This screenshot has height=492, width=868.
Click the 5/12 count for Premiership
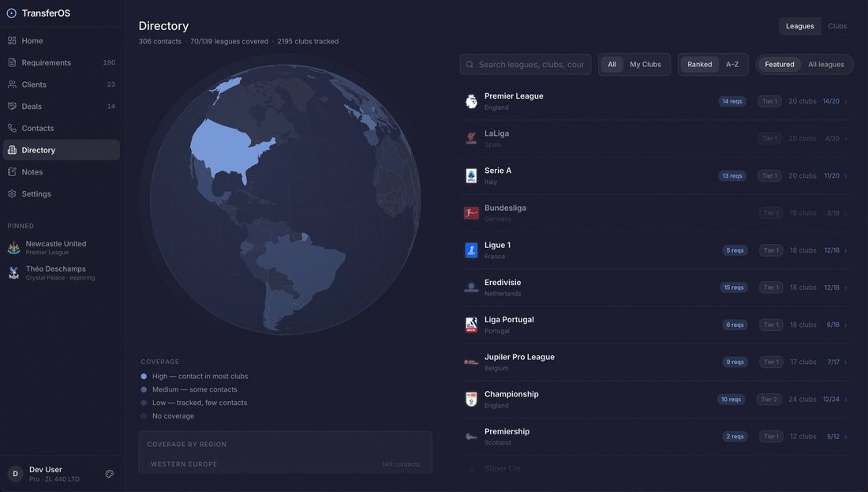pos(833,437)
